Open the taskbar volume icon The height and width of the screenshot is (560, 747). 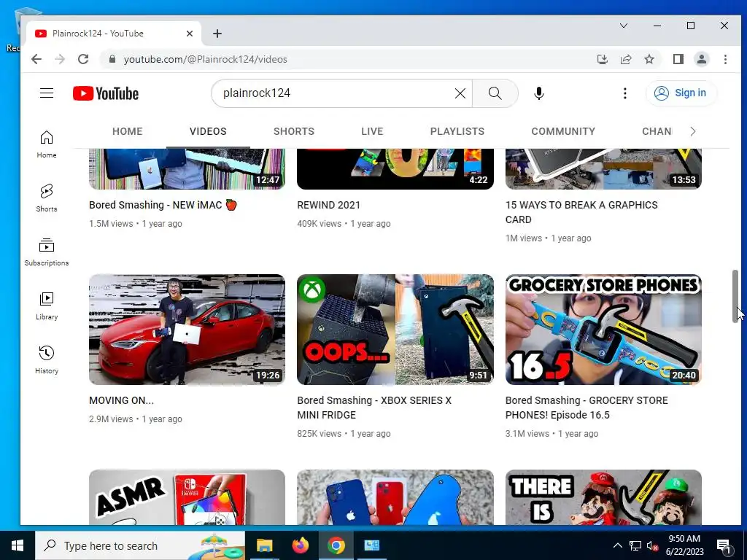(x=652, y=546)
